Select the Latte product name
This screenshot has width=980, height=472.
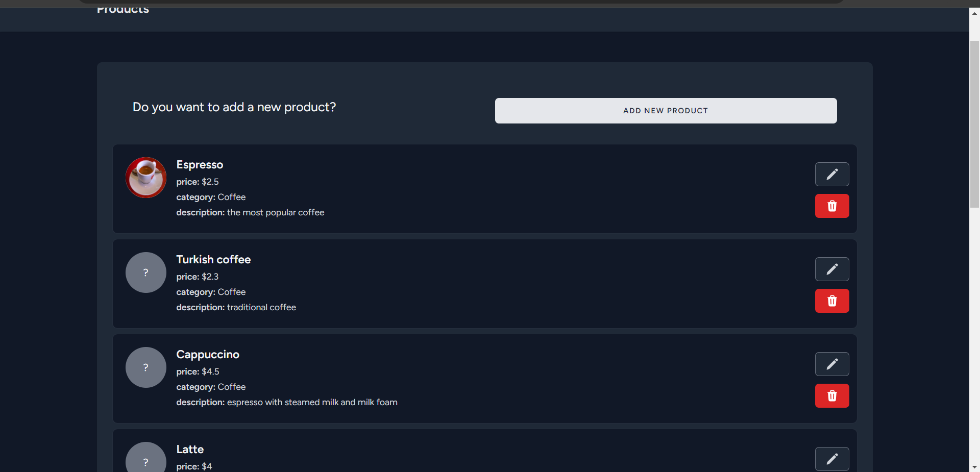(x=190, y=450)
